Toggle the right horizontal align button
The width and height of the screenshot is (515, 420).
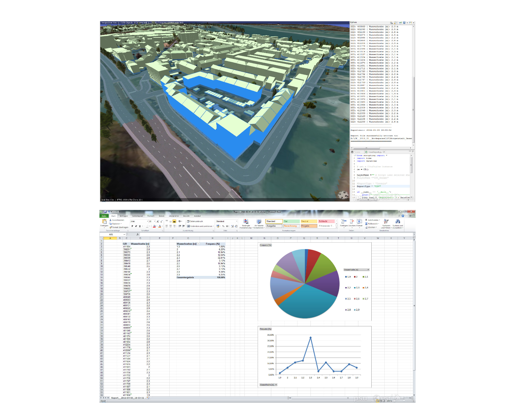174,226
